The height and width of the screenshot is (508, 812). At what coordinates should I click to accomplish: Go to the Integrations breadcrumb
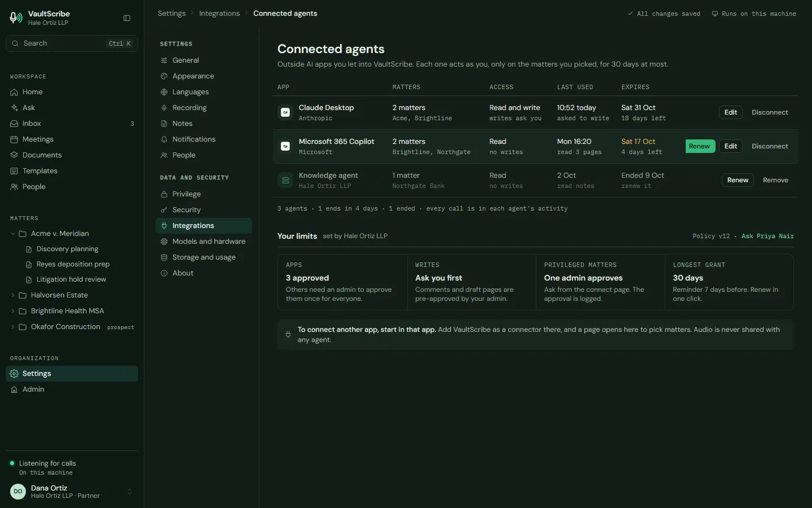click(219, 14)
